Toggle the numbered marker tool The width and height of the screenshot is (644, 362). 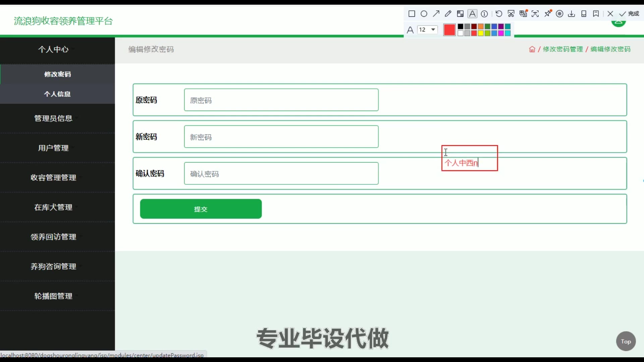click(x=484, y=14)
